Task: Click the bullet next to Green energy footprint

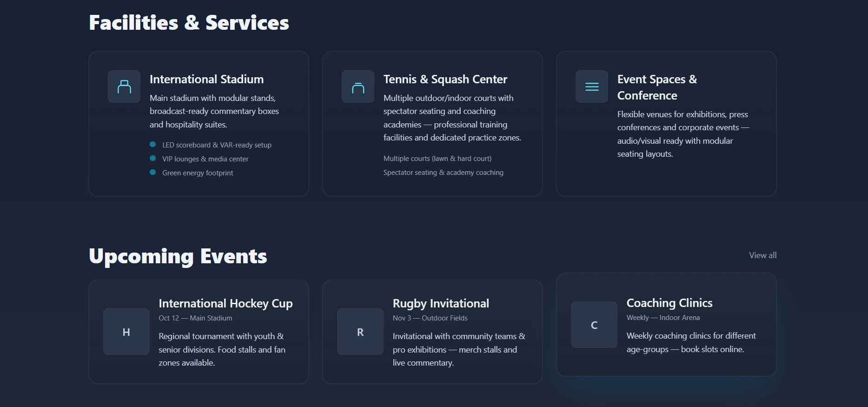Action: (x=153, y=172)
